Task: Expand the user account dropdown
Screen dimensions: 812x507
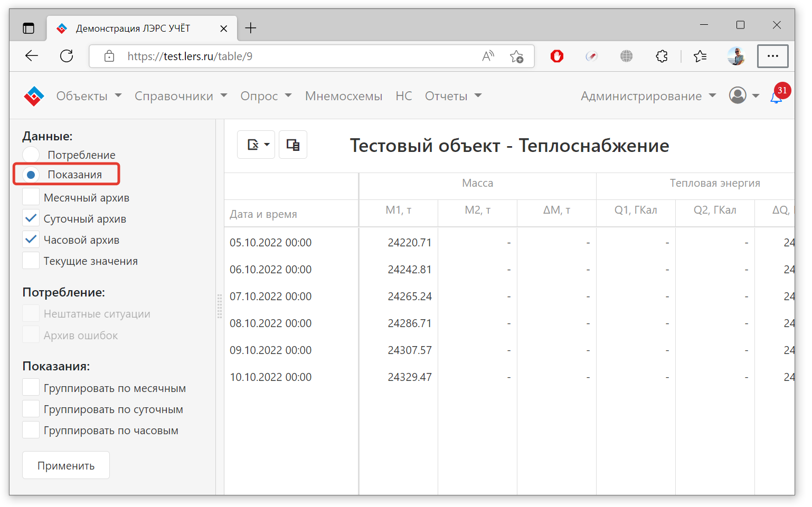Action: point(743,95)
